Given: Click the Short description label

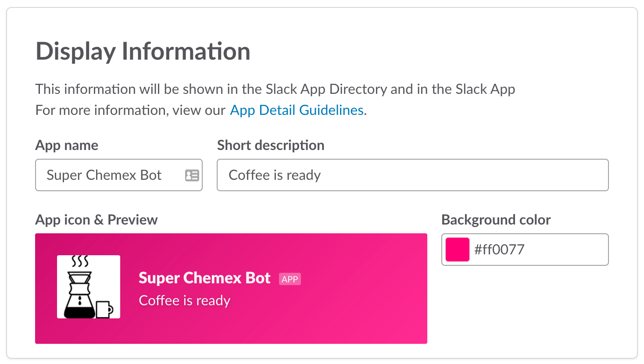Looking at the screenshot, I should pos(271,146).
